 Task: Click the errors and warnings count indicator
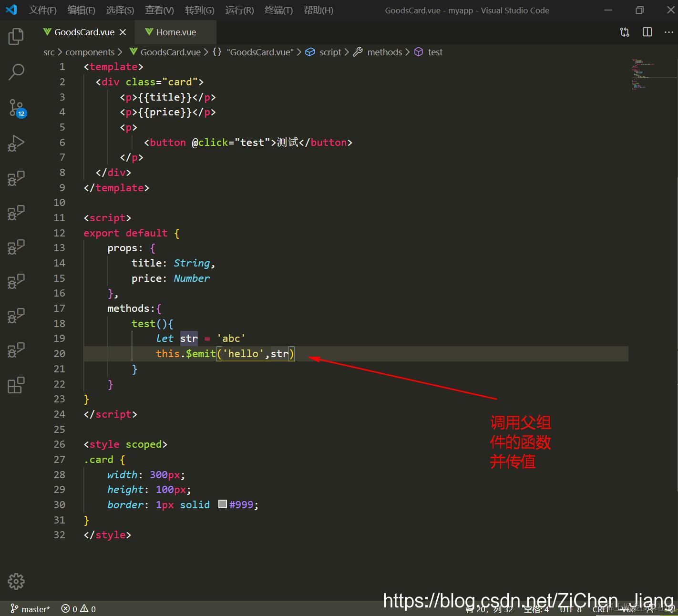(78, 609)
